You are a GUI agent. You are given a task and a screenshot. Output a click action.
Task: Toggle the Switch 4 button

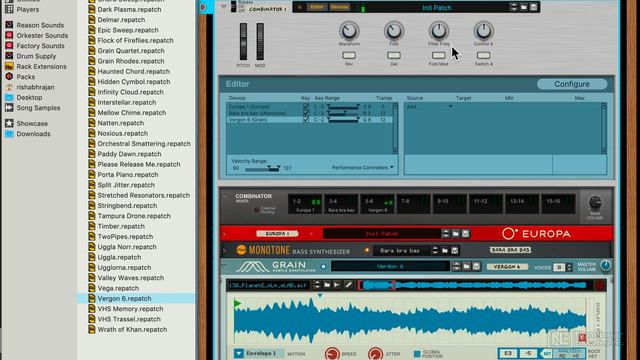pyautogui.click(x=483, y=55)
